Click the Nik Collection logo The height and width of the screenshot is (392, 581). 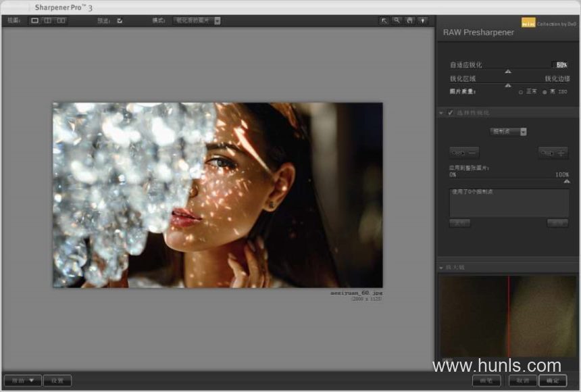528,23
